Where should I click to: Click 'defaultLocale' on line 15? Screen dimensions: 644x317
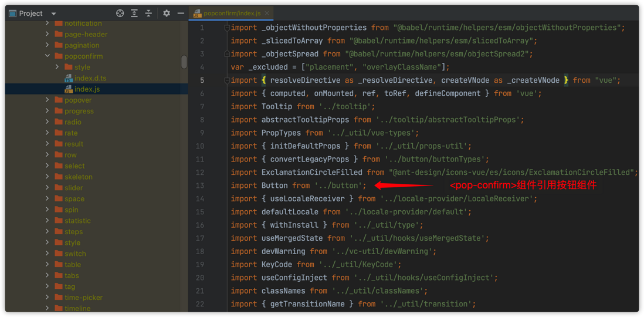coord(290,212)
